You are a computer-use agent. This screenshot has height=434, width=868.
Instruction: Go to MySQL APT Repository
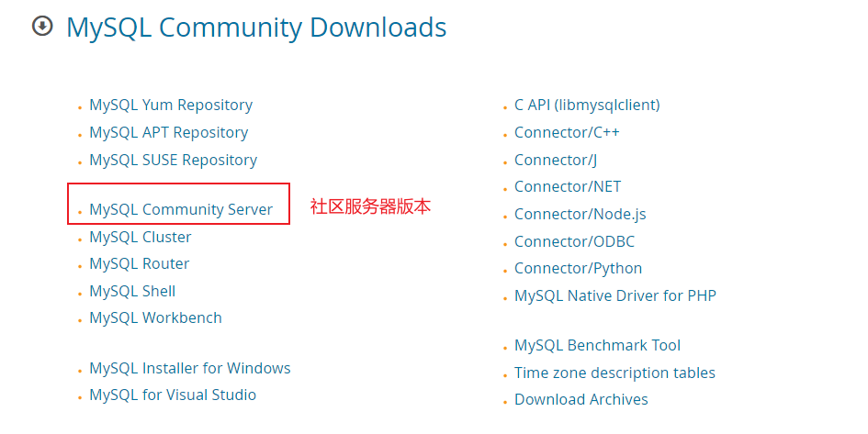click(169, 133)
